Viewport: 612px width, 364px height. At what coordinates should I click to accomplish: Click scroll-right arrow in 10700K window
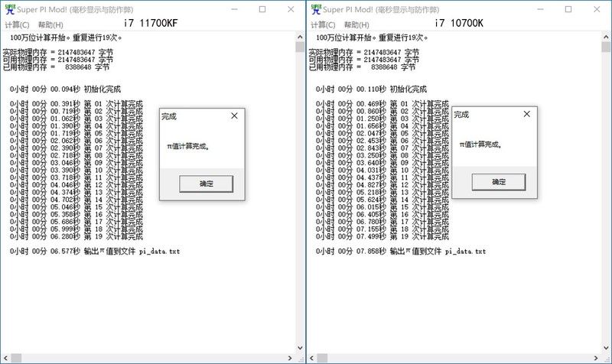click(596, 358)
